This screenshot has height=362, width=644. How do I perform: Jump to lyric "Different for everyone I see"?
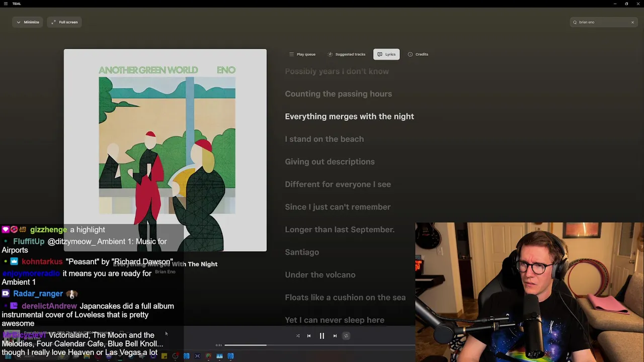tap(338, 185)
